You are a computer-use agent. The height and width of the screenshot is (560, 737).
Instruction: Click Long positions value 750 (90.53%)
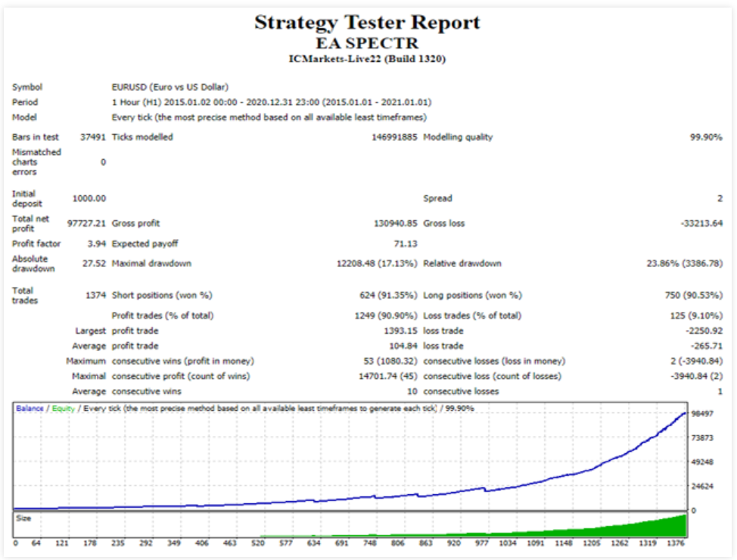[x=694, y=295]
